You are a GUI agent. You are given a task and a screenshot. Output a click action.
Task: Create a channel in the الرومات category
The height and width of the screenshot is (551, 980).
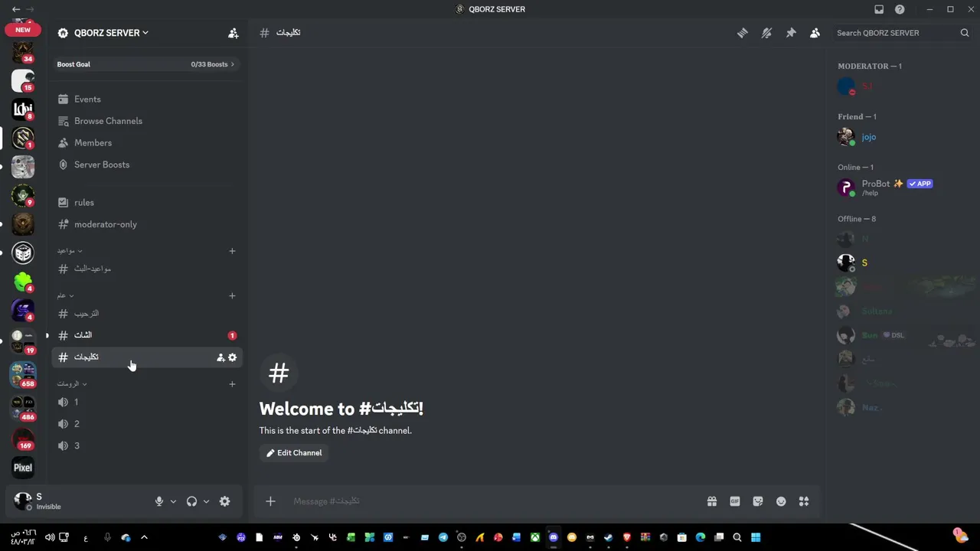232,384
